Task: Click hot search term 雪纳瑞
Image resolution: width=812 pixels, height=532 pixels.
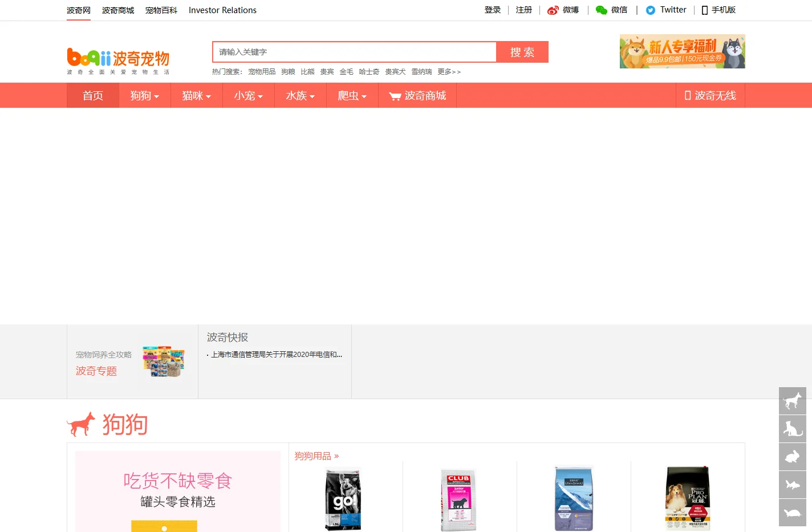Action: click(x=421, y=72)
